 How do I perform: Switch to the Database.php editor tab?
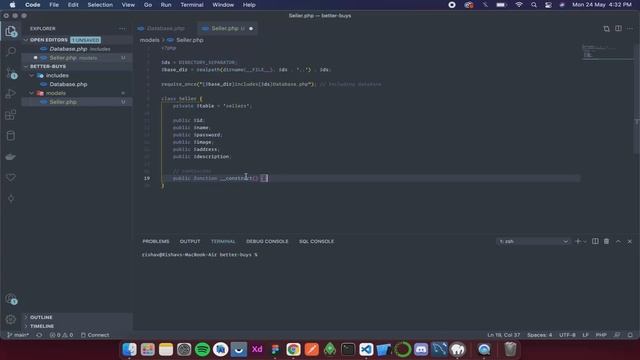tap(166, 29)
